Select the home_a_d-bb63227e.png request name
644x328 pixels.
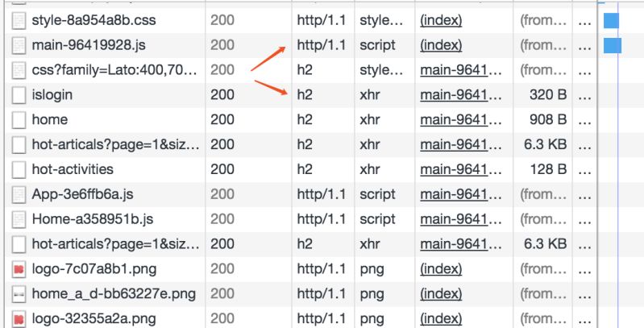coord(114,293)
